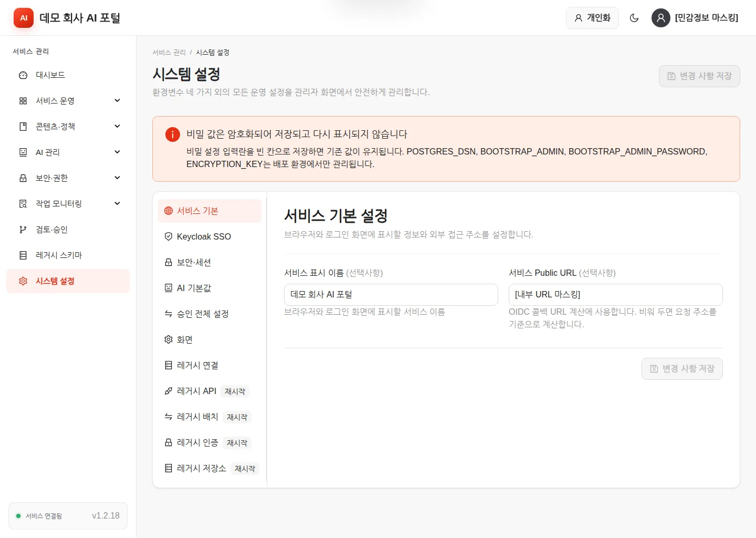Expand the 작업 모니터링 chevron

coord(118,203)
